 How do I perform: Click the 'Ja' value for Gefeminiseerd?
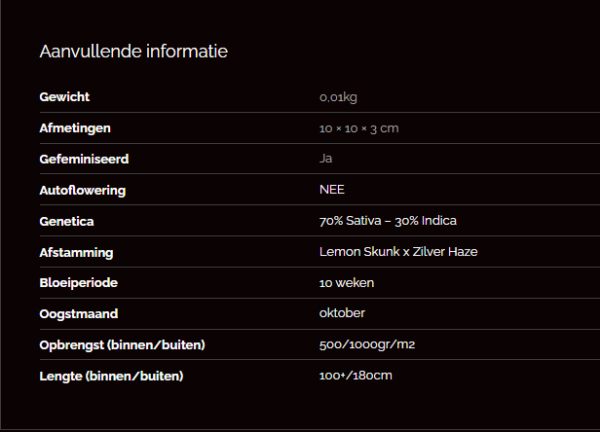pyautogui.click(x=325, y=159)
